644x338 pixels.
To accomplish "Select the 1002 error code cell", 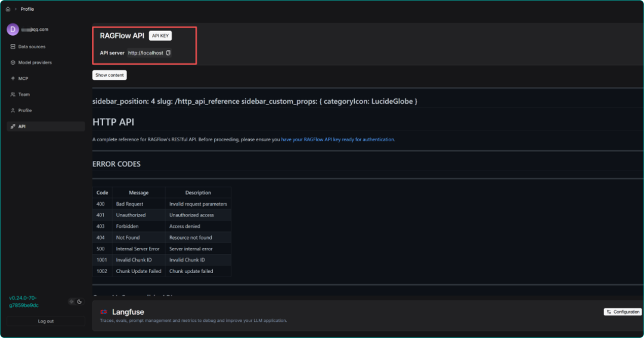I will click(x=103, y=271).
